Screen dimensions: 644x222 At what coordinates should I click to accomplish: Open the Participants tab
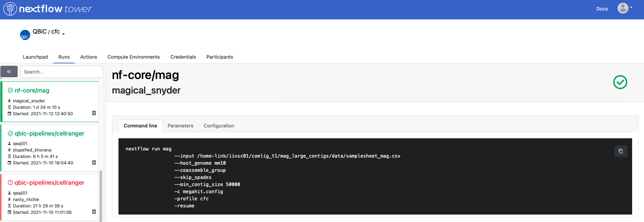pyautogui.click(x=220, y=57)
